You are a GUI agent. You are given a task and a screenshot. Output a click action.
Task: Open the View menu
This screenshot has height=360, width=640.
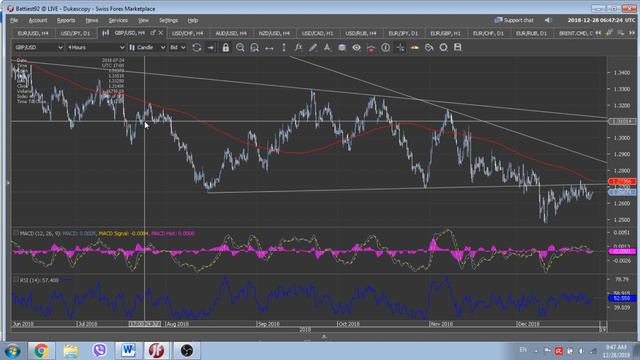click(143, 20)
